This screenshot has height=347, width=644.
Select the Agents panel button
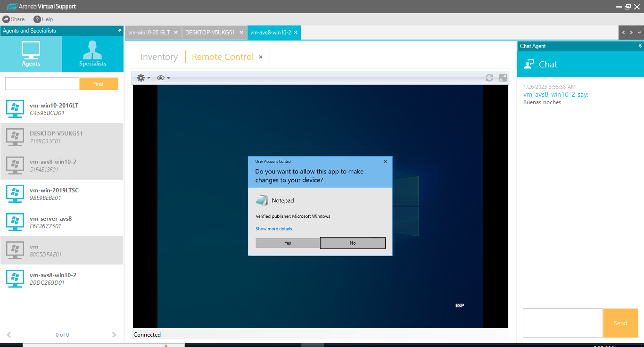pyautogui.click(x=31, y=54)
